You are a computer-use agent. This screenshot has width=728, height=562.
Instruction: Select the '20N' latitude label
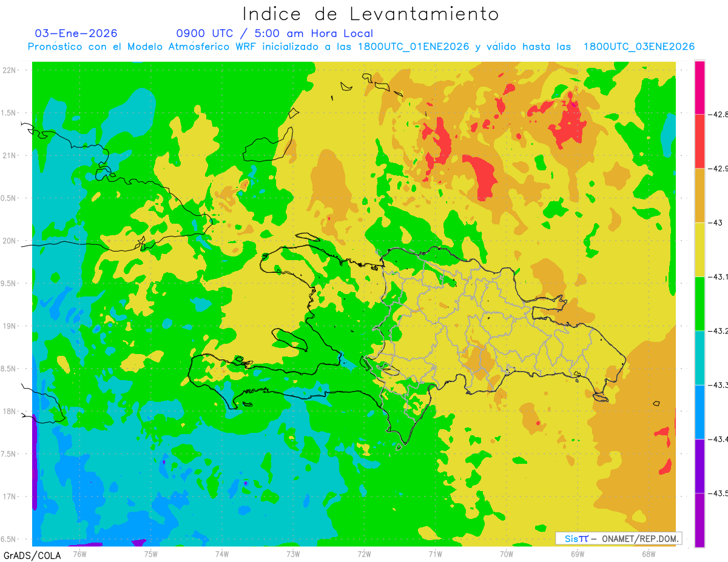coord(9,241)
